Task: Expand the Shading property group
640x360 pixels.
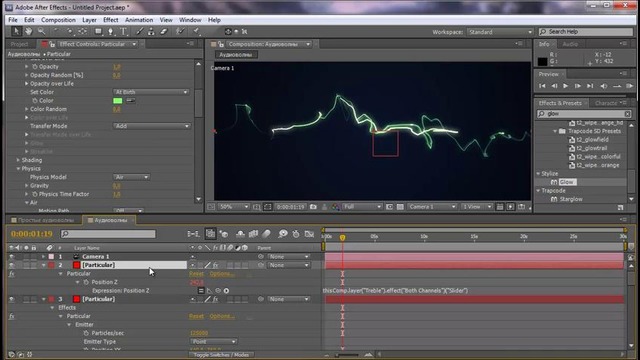Action: [x=18, y=160]
